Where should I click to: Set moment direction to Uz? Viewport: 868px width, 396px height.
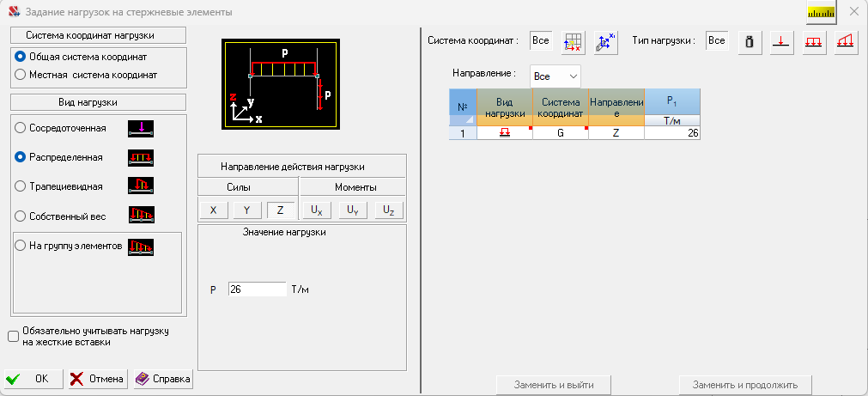[x=389, y=210]
